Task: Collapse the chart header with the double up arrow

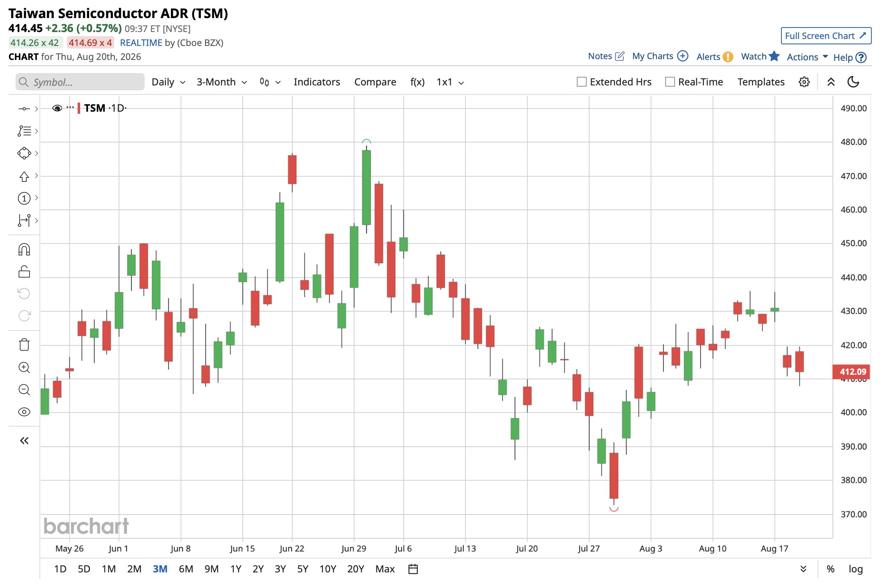Action: coord(831,82)
